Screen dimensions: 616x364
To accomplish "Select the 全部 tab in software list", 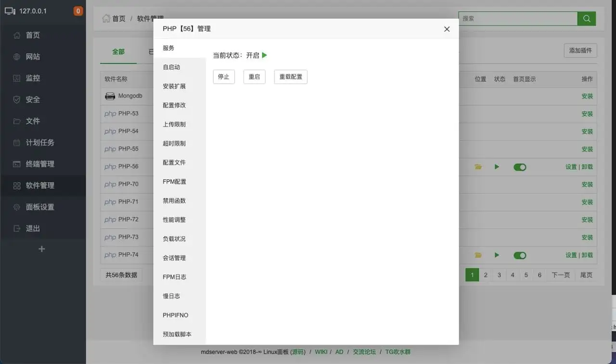I will pyautogui.click(x=118, y=51).
